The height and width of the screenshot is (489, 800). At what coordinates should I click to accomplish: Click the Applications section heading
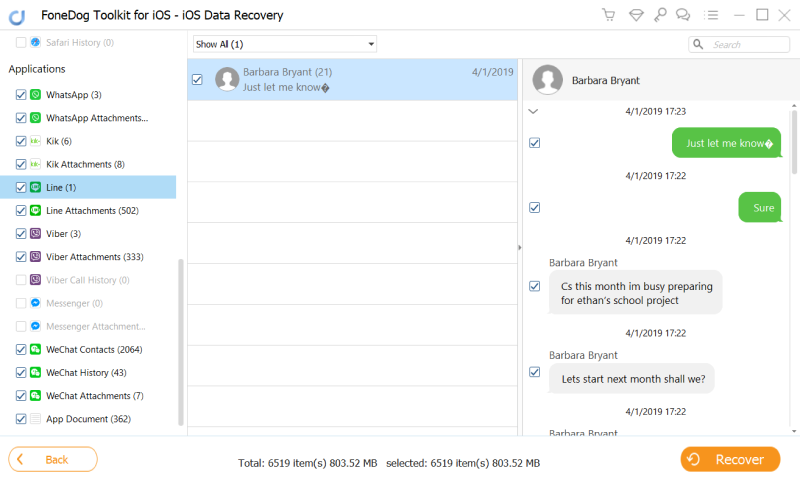coord(37,69)
